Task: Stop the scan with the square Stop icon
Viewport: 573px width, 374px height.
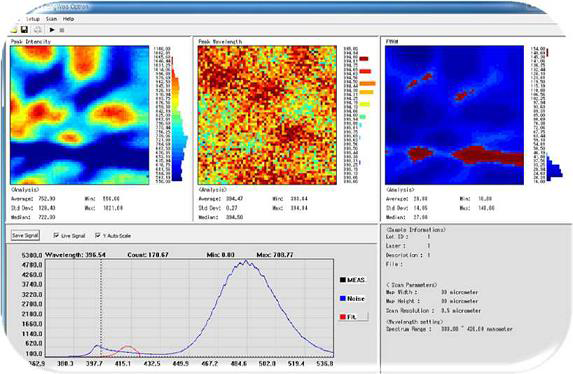Action: click(x=62, y=30)
